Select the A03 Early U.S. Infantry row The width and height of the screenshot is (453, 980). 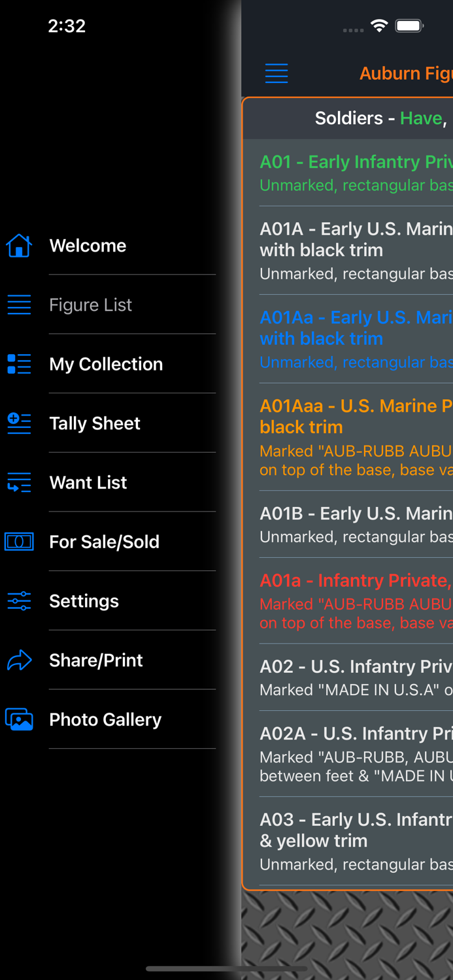click(x=348, y=841)
